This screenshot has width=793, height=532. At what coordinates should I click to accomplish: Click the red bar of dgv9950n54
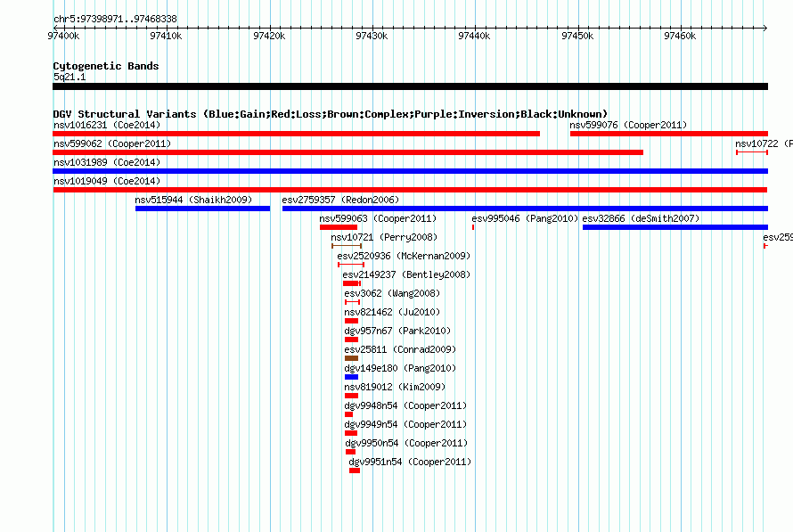[350, 452]
